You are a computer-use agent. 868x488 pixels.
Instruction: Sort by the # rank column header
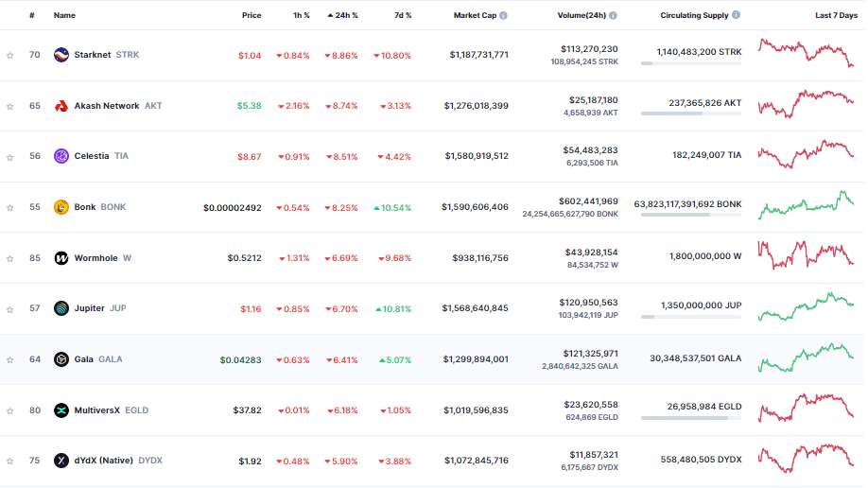coord(32,15)
